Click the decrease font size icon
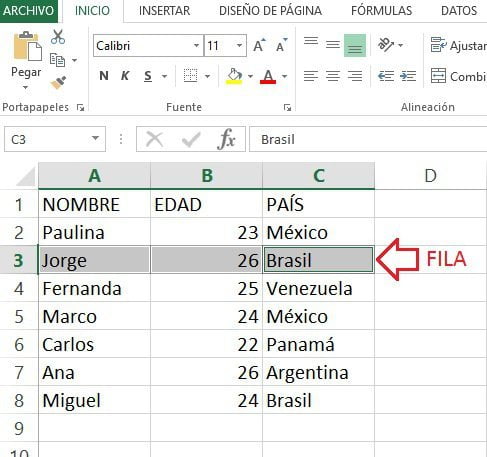 [282, 45]
